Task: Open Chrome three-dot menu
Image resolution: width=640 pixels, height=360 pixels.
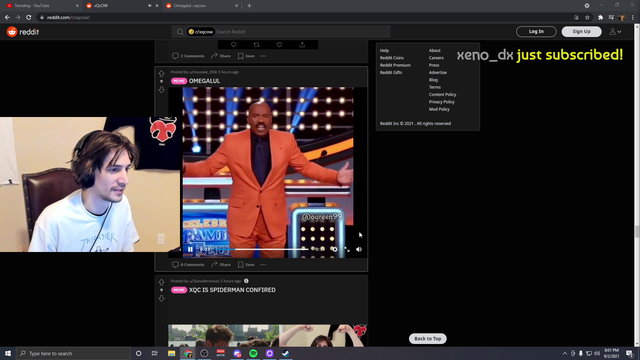Action: 633,18
